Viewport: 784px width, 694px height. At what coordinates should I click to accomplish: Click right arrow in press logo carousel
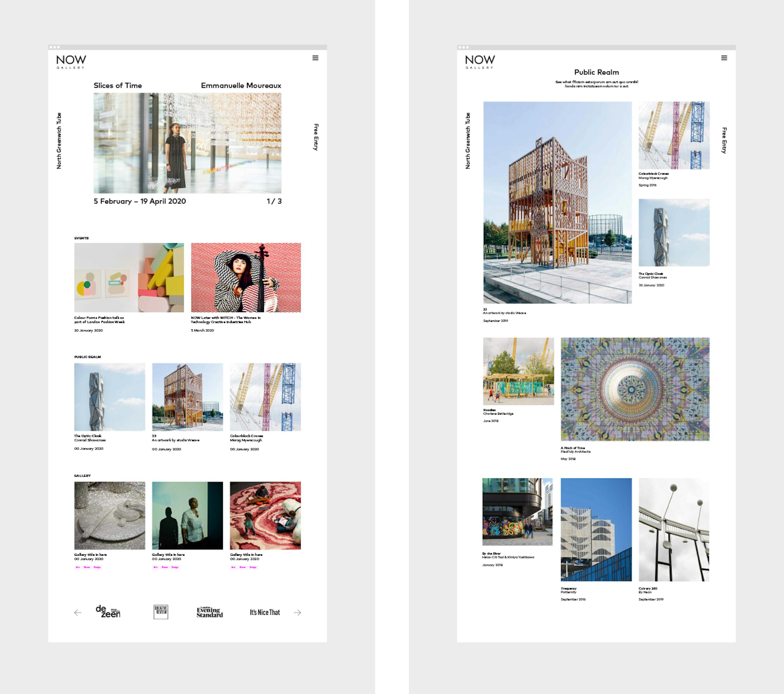pos(297,612)
